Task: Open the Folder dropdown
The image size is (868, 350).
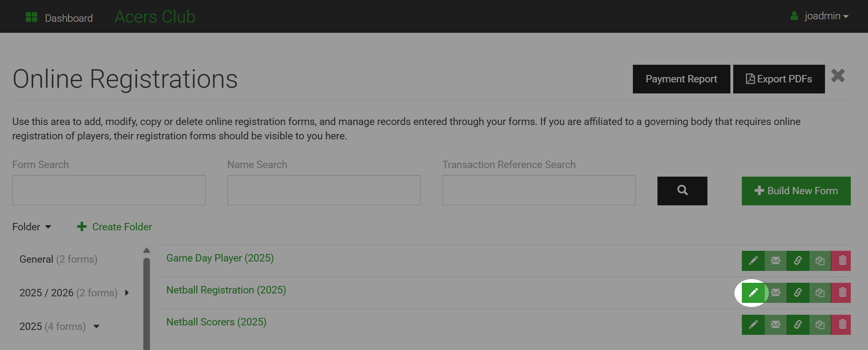Action: (x=32, y=227)
